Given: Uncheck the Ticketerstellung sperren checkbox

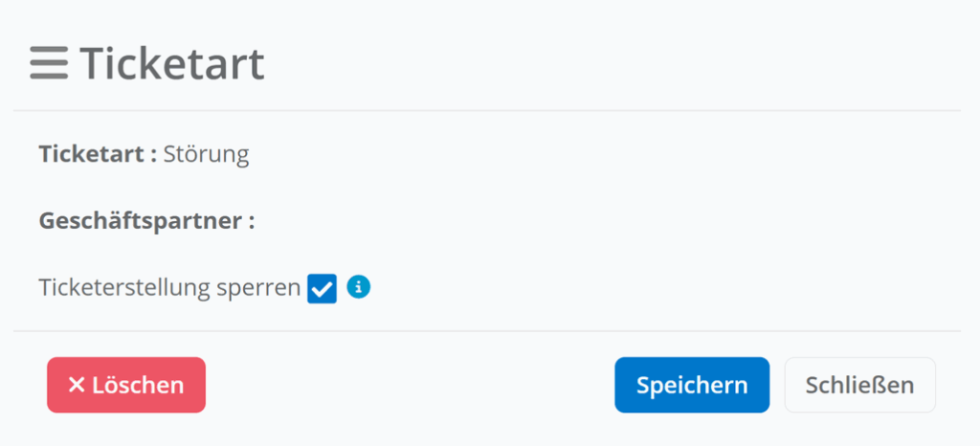Looking at the screenshot, I should coord(322,288).
